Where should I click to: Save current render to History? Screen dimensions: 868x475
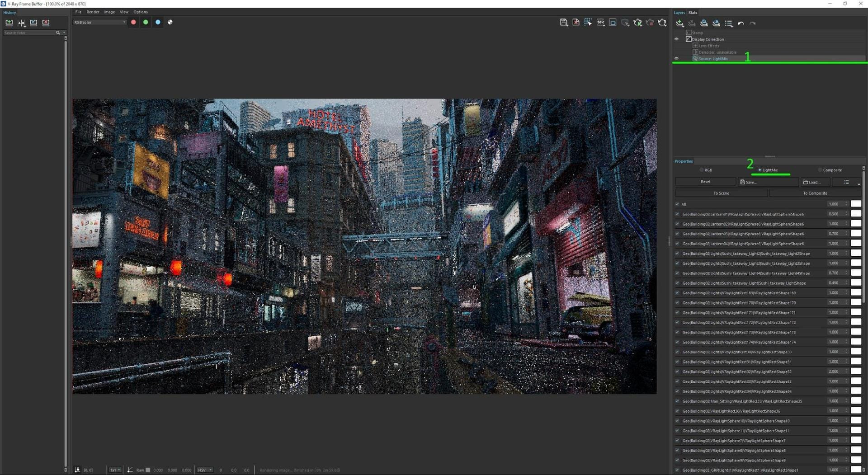(9, 23)
